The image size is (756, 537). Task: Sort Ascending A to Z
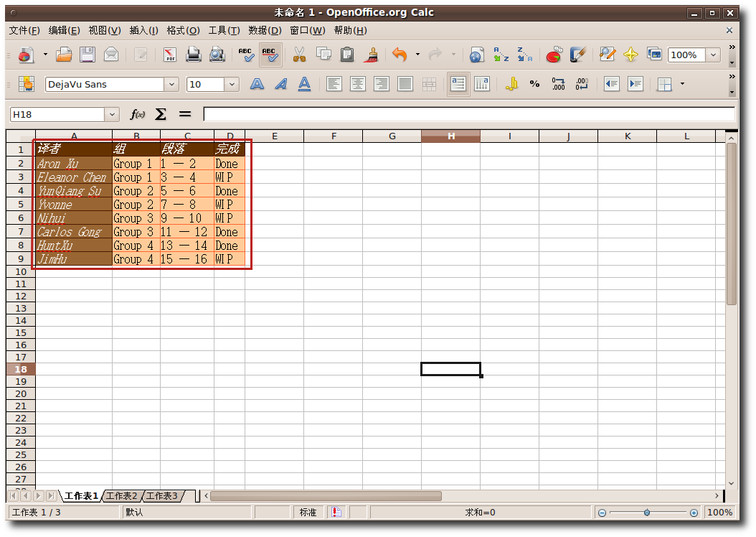pos(501,55)
